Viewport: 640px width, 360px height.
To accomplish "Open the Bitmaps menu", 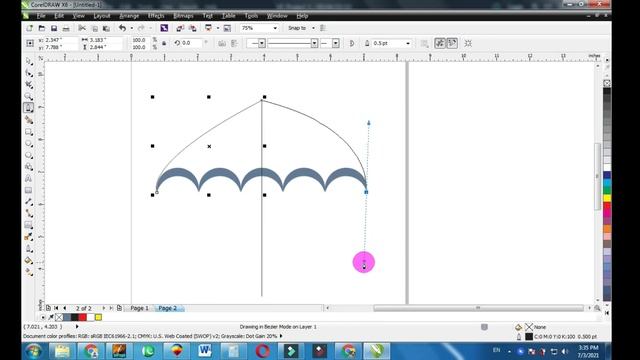I will tap(183, 16).
